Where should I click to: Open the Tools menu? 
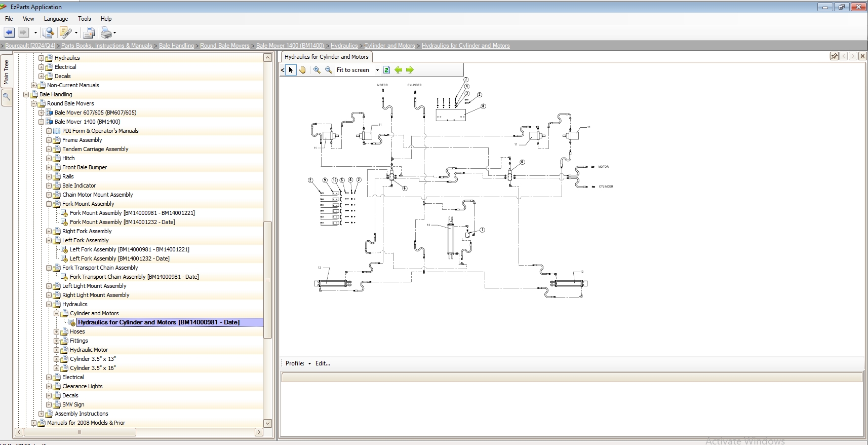tap(84, 19)
